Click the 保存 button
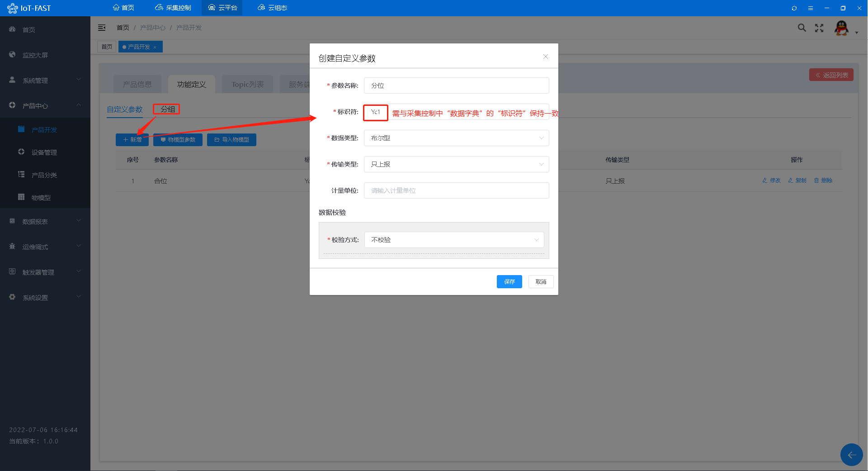The height and width of the screenshot is (471, 868). click(x=509, y=281)
